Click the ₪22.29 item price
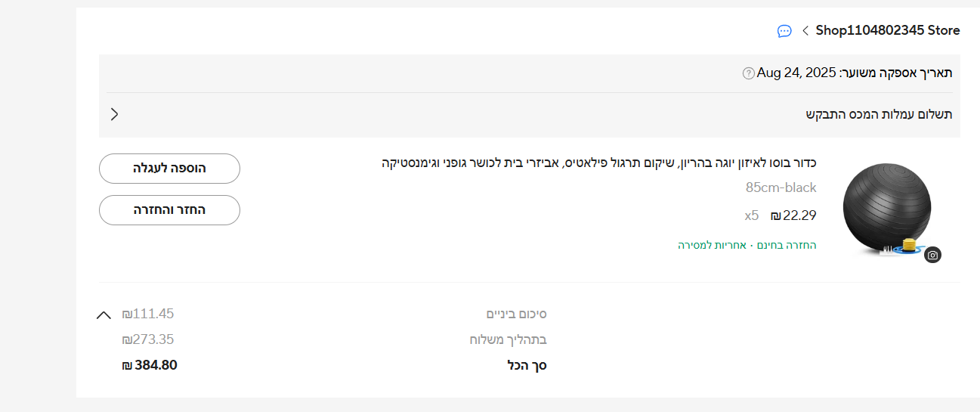The height and width of the screenshot is (412, 980). click(793, 215)
